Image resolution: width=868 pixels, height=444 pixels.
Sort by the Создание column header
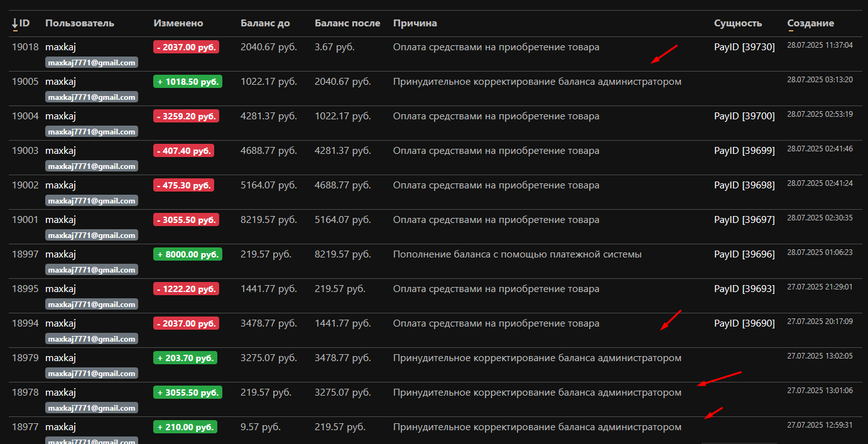pos(811,23)
